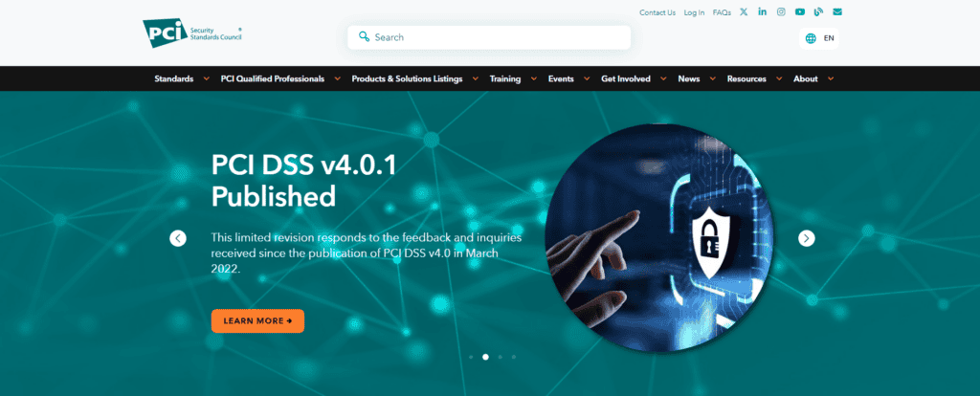Open the blog feed icon in header
980x396 pixels.
point(818,11)
